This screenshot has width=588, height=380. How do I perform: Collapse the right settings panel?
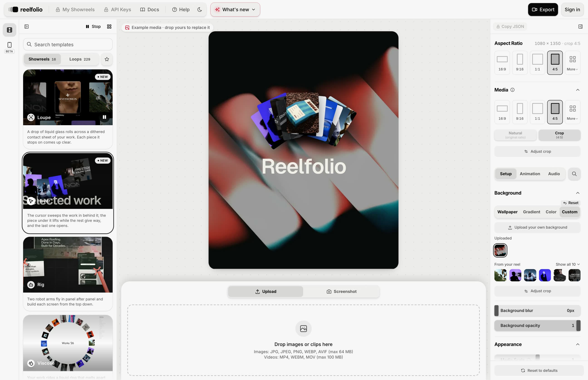(580, 26)
